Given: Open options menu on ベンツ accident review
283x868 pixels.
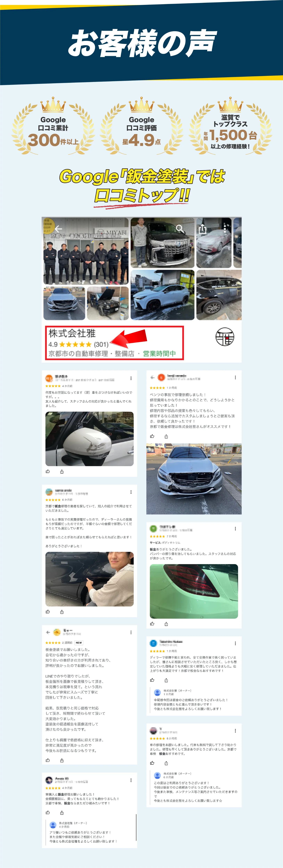Looking at the screenshot, I should (x=235, y=377).
